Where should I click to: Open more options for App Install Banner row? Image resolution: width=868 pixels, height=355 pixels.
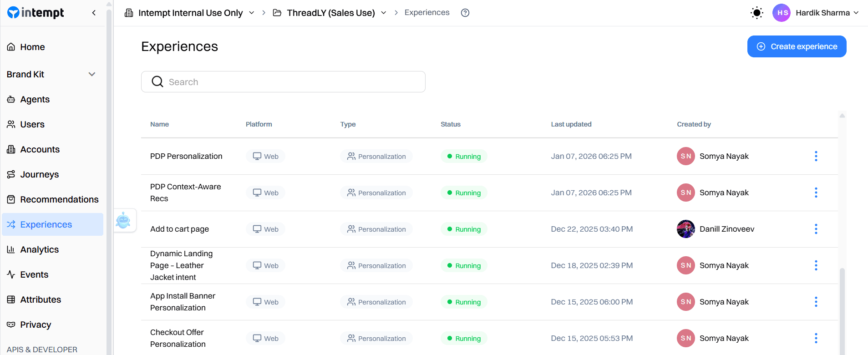point(816,302)
